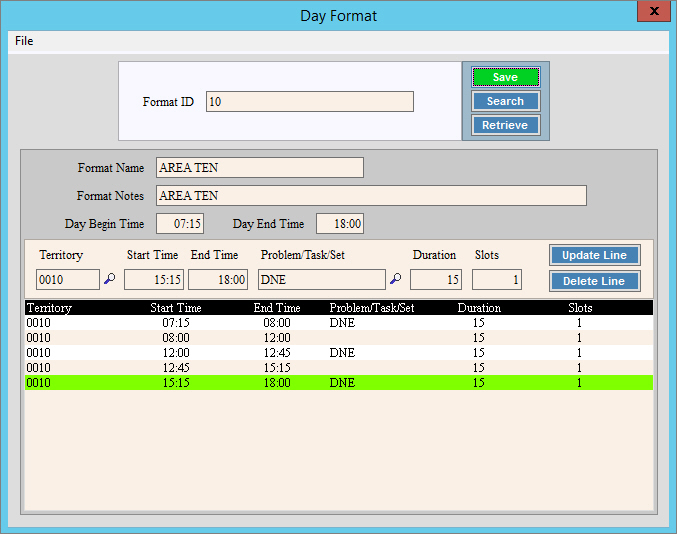Open the Territory lookup magnifier icon
The image size is (677, 534).
tap(110, 279)
